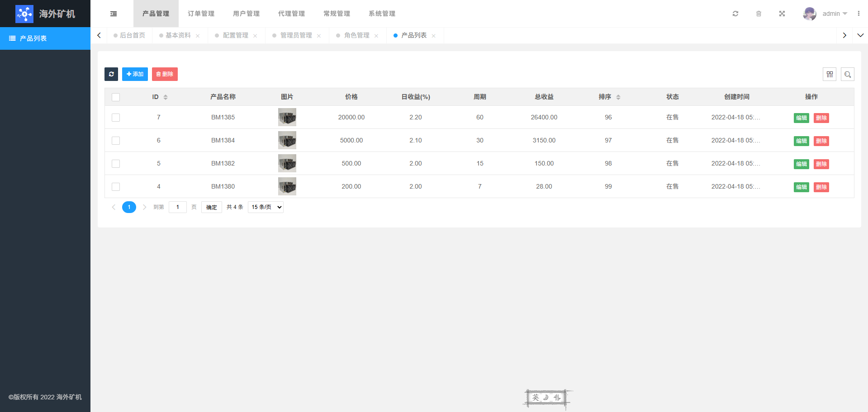
Task: Toggle fullscreen with the expand icon
Action: click(782, 14)
